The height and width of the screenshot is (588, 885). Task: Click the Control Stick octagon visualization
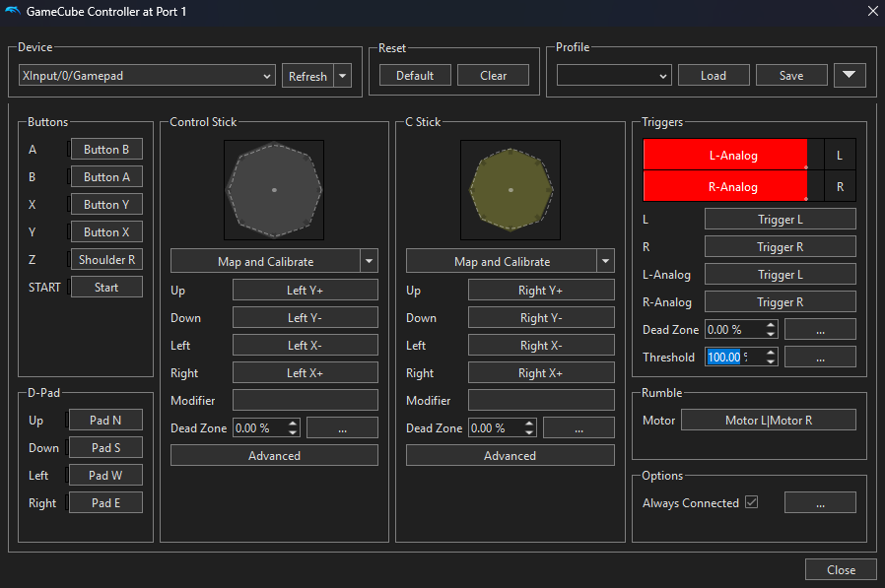click(x=274, y=190)
